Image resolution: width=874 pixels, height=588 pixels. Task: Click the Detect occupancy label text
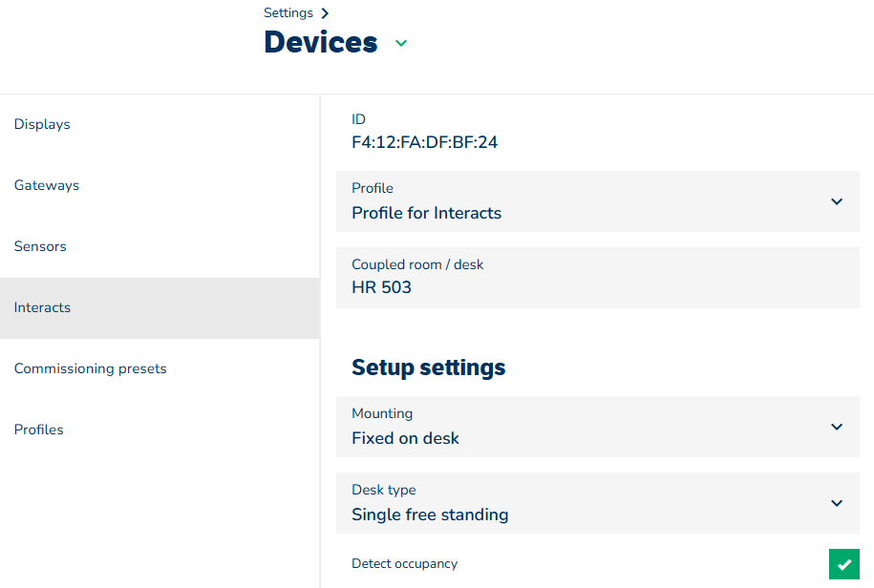(404, 564)
